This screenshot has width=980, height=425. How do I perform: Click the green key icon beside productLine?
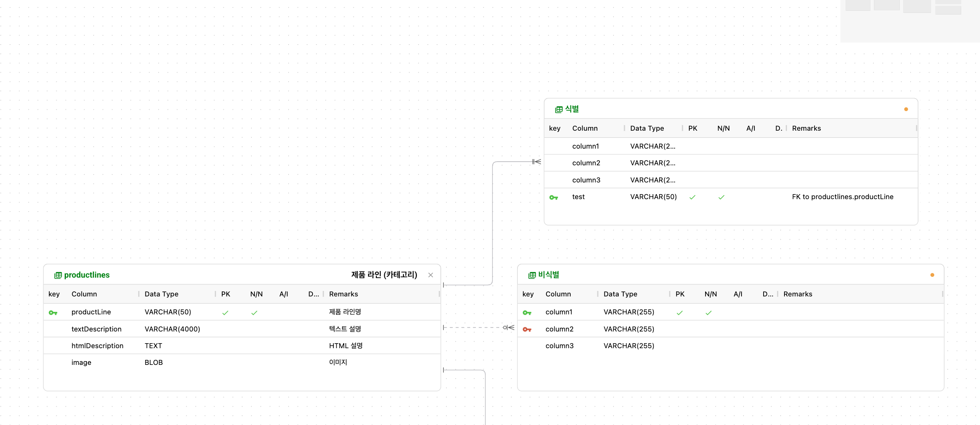click(53, 313)
